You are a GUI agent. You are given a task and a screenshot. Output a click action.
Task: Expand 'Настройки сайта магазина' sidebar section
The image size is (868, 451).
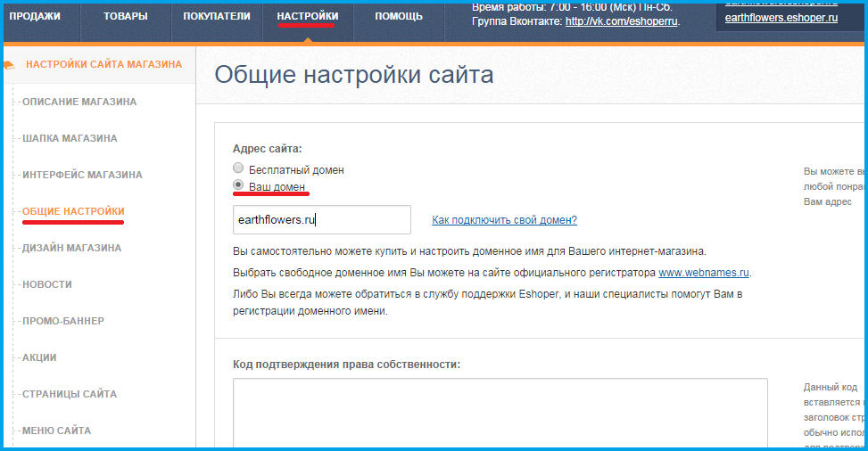click(x=103, y=64)
